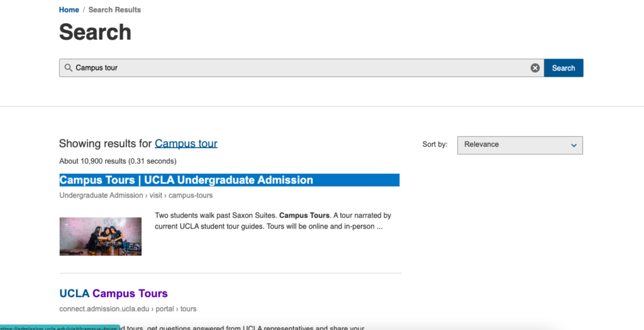Click "Undergraduate Admission › visit › campus-tours" path
644x330 pixels.
136,195
